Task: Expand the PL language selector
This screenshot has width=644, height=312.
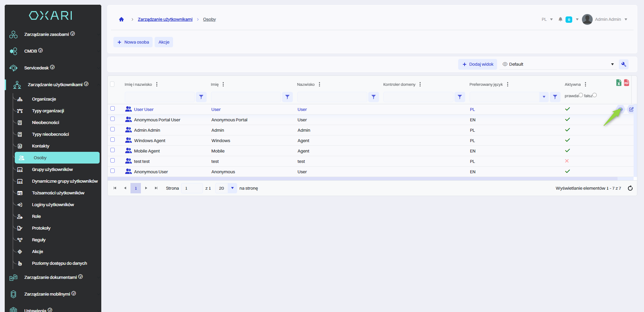Action: click(x=547, y=19)
